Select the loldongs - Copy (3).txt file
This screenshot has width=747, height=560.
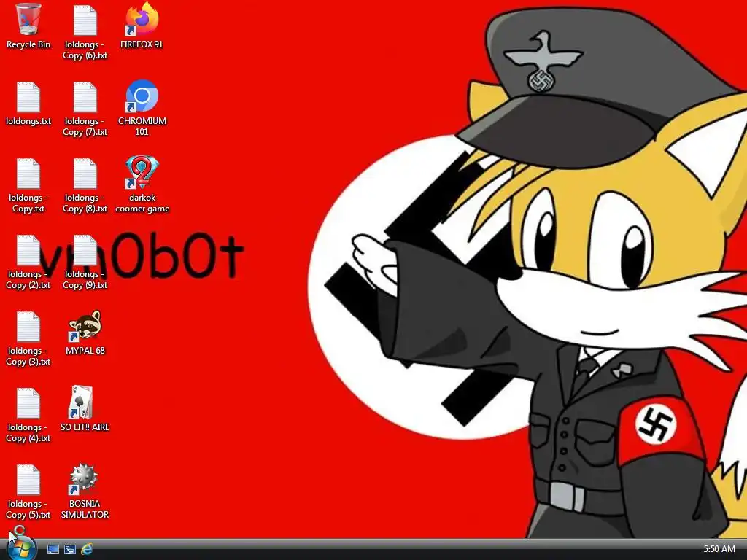point(28,338)
